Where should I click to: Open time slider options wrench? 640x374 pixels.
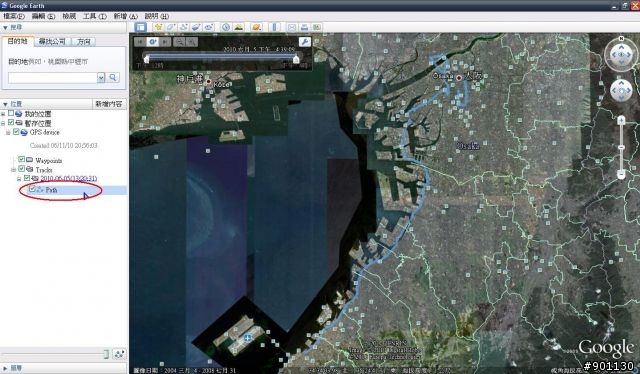[304, 42]
